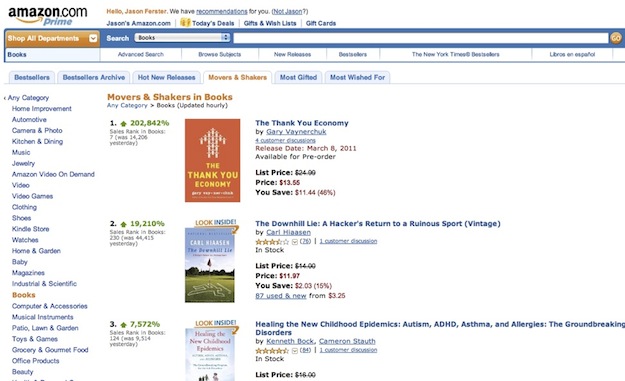Click the Look Inside badge on Downhill Lie

pos(216,225)
